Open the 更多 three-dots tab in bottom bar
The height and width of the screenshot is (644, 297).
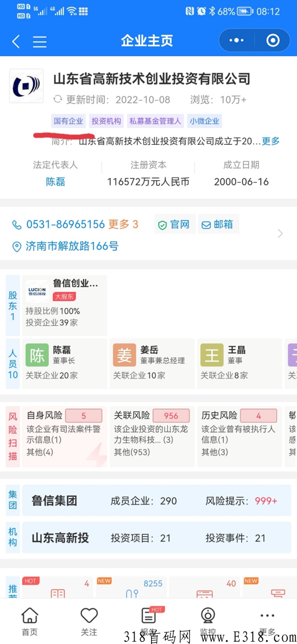click(267, 621)
